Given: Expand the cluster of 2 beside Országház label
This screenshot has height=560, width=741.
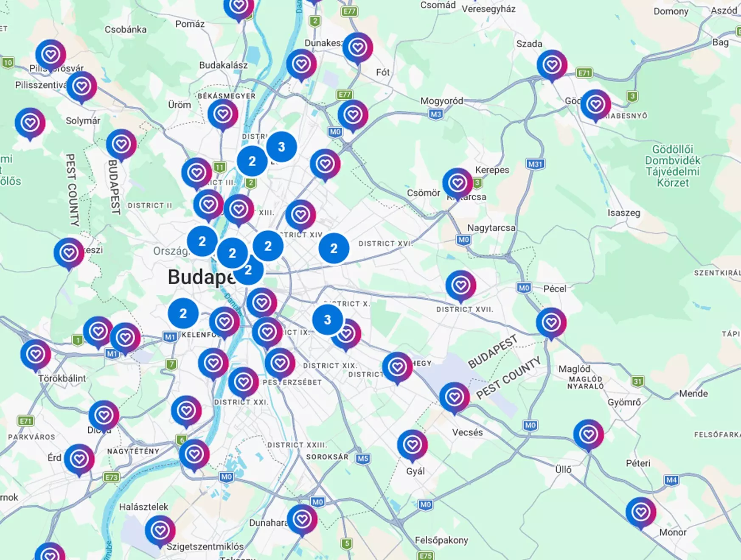Looking at the screenshot, I should point(202,241).
